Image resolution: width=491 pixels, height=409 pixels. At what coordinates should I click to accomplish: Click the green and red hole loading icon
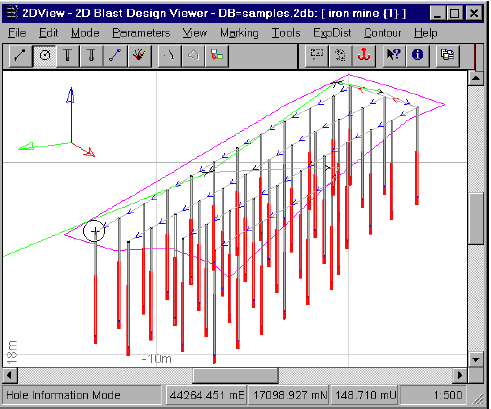click(91, 55)
